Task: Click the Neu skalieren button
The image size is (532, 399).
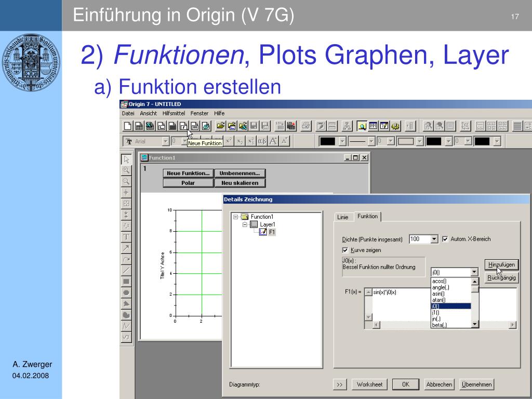Action: (240, 183)
